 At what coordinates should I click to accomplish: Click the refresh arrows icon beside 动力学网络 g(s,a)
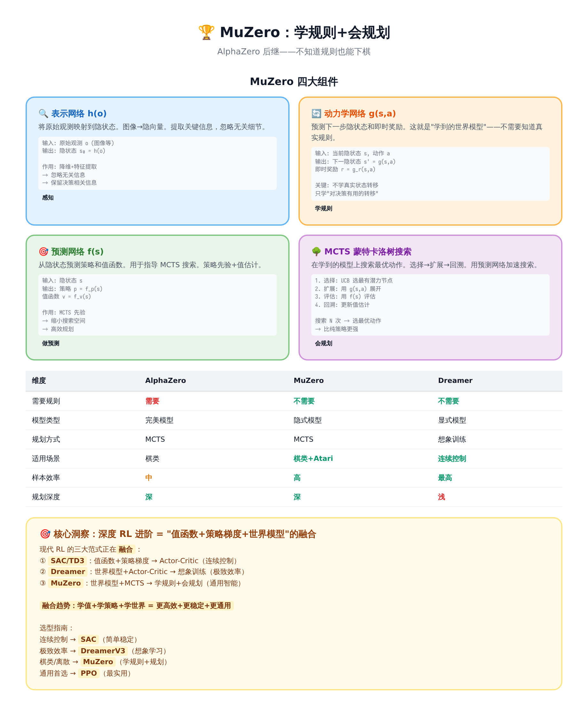[316, 113]
